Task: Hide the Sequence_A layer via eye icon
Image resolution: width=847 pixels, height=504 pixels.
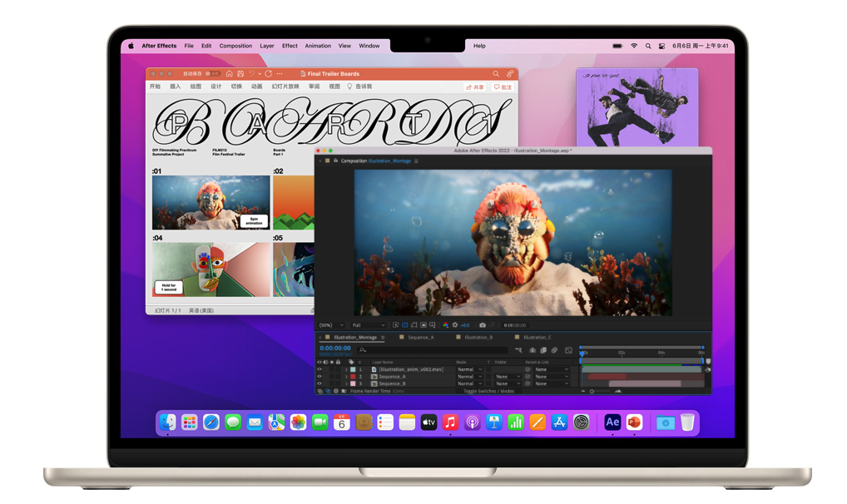Action: pos(319,377)
